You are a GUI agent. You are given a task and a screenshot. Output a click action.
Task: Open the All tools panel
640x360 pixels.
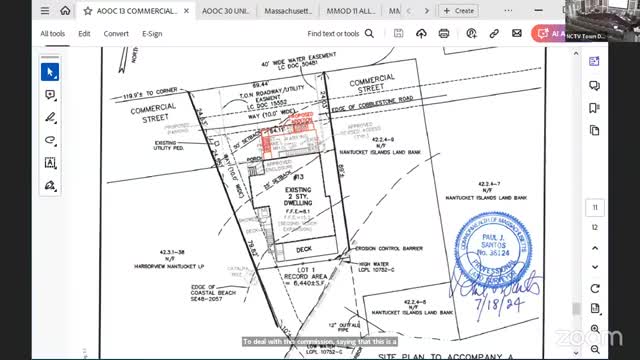pos(53,34)
